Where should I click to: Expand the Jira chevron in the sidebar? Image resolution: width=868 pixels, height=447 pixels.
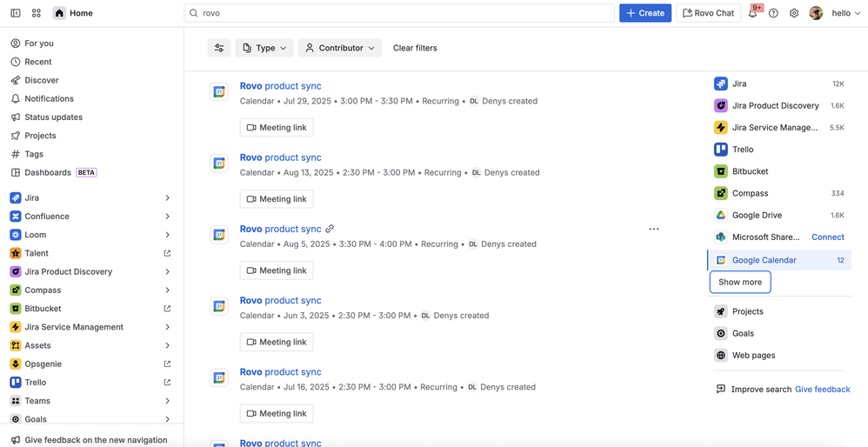point(167,198)
